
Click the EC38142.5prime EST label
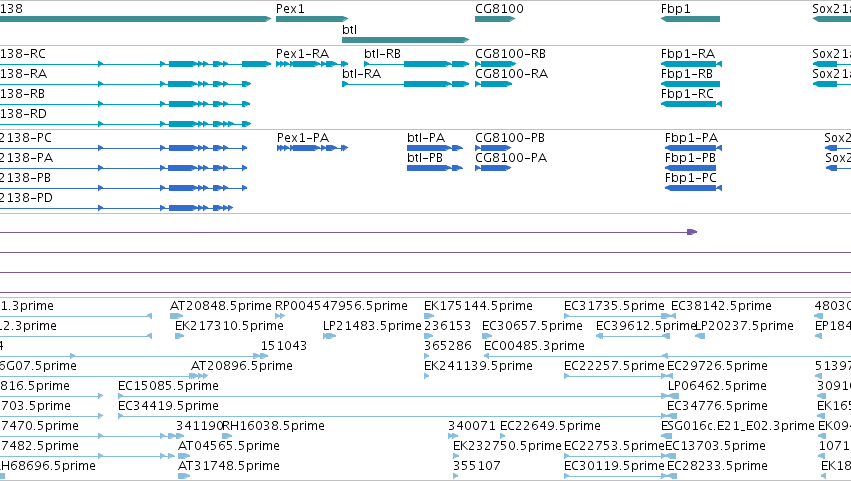pyautogui.click(x=721, y=306)
